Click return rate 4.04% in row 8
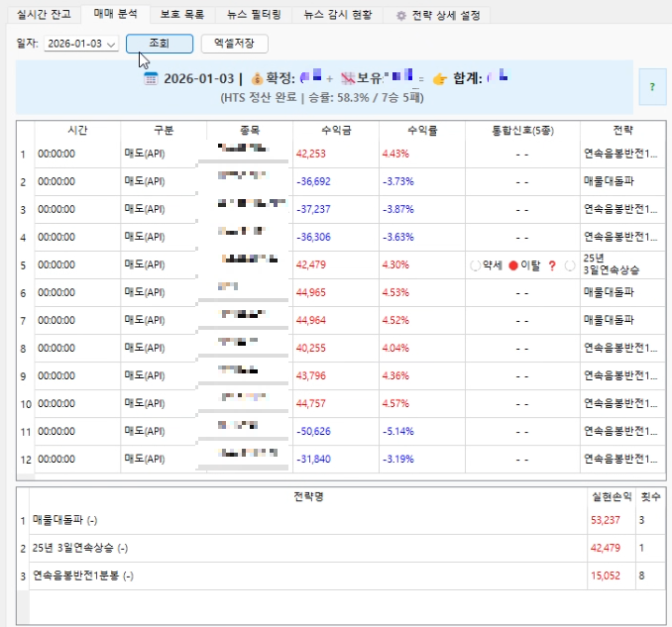 pos(395,349)
